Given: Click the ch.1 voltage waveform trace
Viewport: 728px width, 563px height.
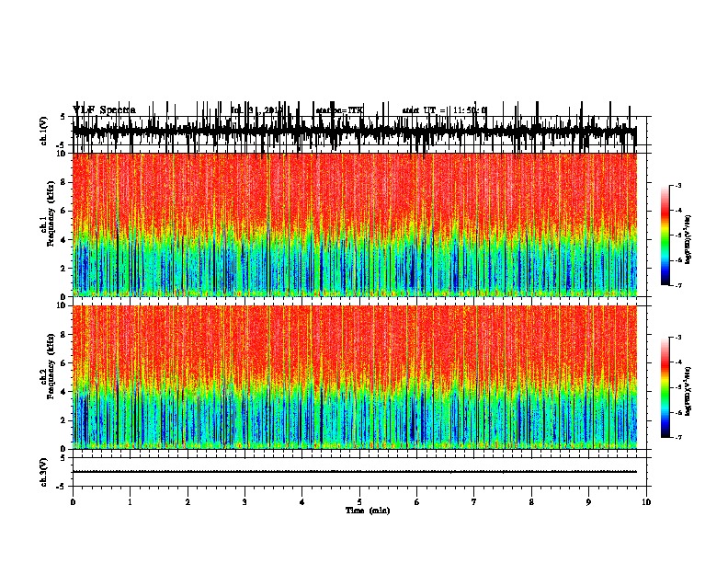Looking at the screenshot, I should (x=354, y=132).
